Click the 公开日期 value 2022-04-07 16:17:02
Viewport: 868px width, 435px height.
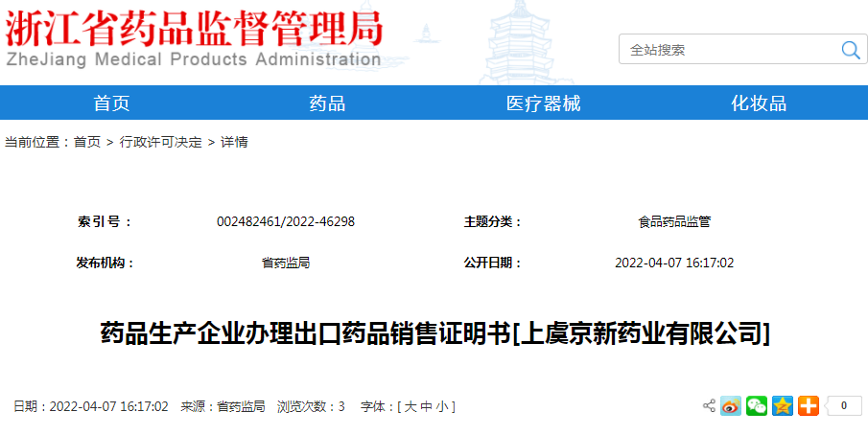click(674, 263)
